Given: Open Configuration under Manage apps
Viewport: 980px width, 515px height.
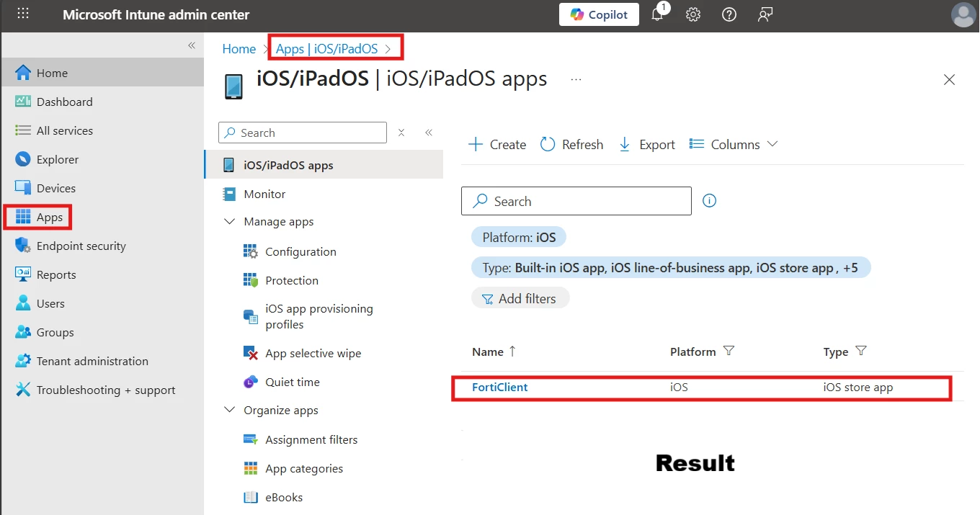Looking at the screenshot, I should [x=300, y=251].
